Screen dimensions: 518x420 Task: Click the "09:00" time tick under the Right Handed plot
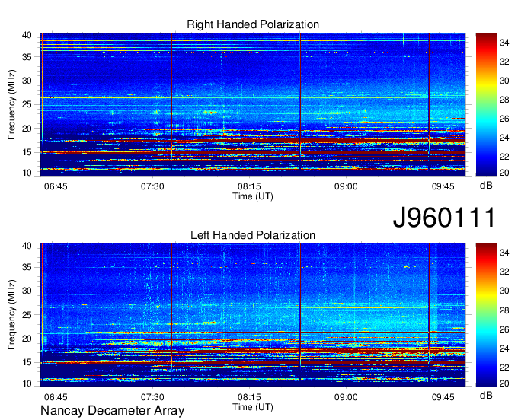click(346, 186)
